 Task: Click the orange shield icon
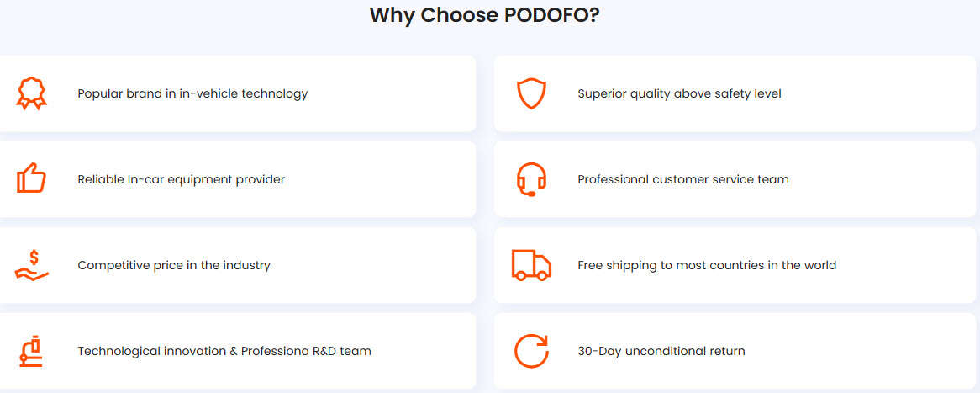coord(531,93)
